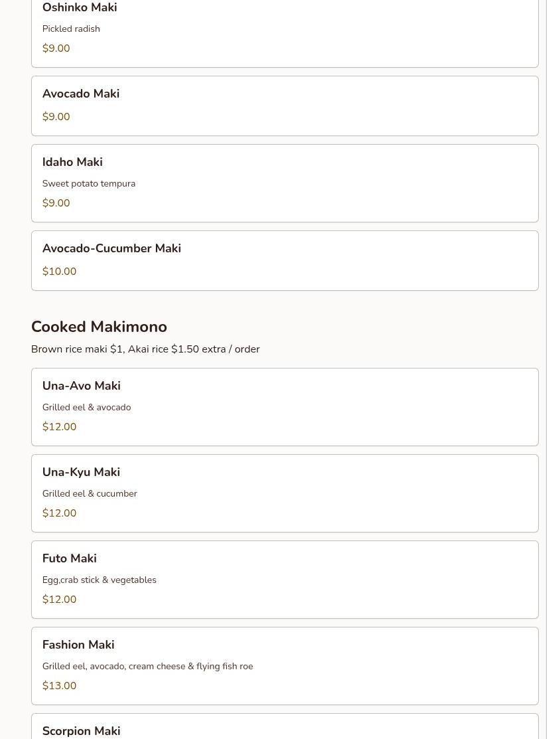
Task: Open the Fashion Maki item title
Action: point(78,645)
